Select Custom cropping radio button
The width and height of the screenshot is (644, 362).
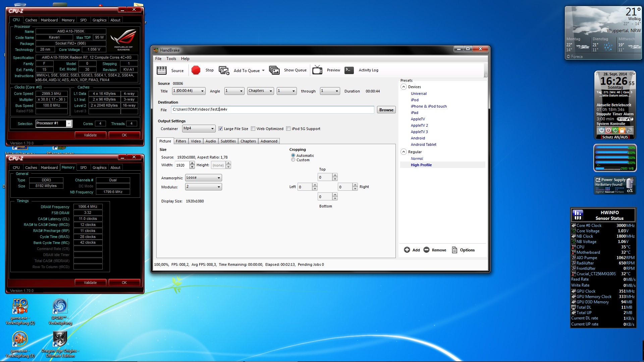(x=293, y=160)
